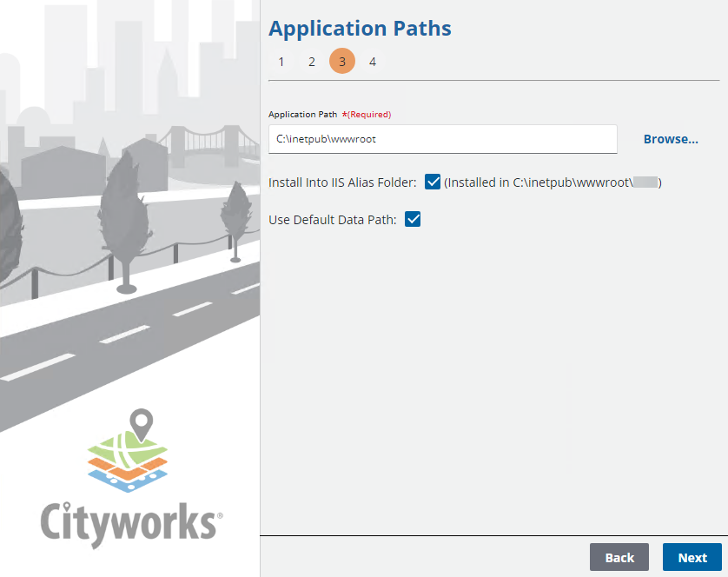This screenshot has height=577, width=728.
Task: Toggle the Use Default Data Path checkbox
Action: click(413, 220)
